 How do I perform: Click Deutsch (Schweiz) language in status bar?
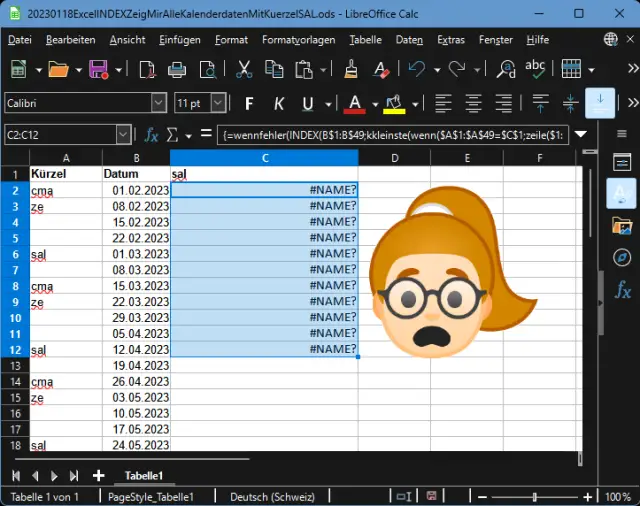272,497
